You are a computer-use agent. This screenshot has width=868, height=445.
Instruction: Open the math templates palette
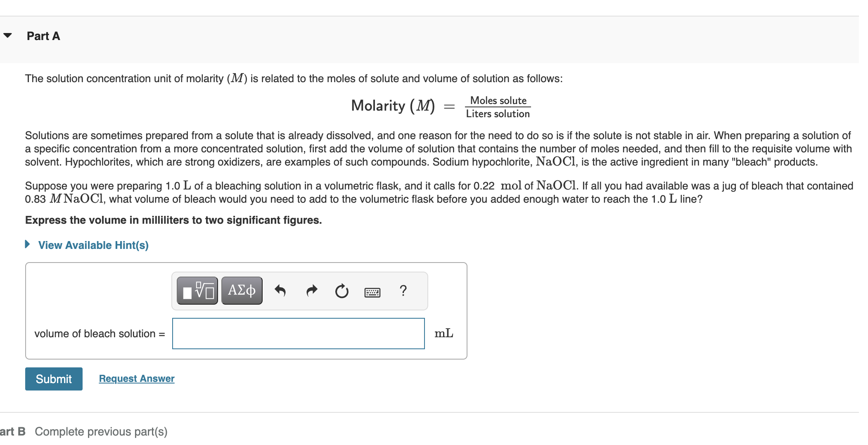coord(197,290)
